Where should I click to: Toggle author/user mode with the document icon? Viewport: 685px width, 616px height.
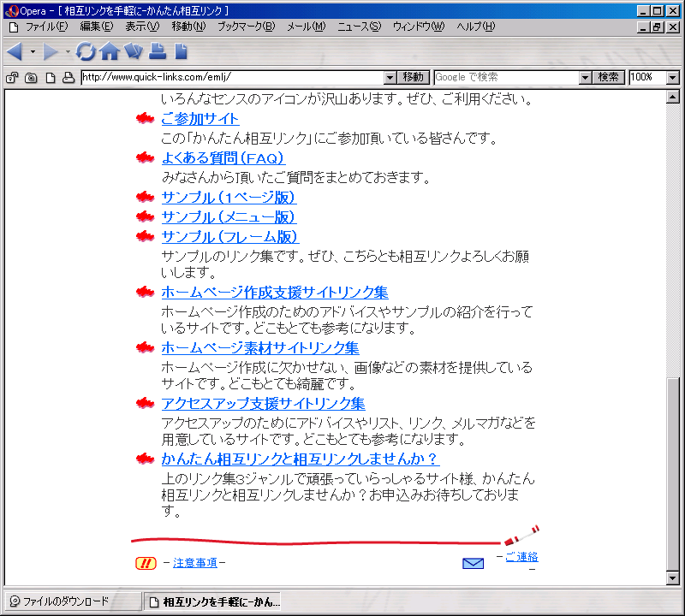(51, 78)
